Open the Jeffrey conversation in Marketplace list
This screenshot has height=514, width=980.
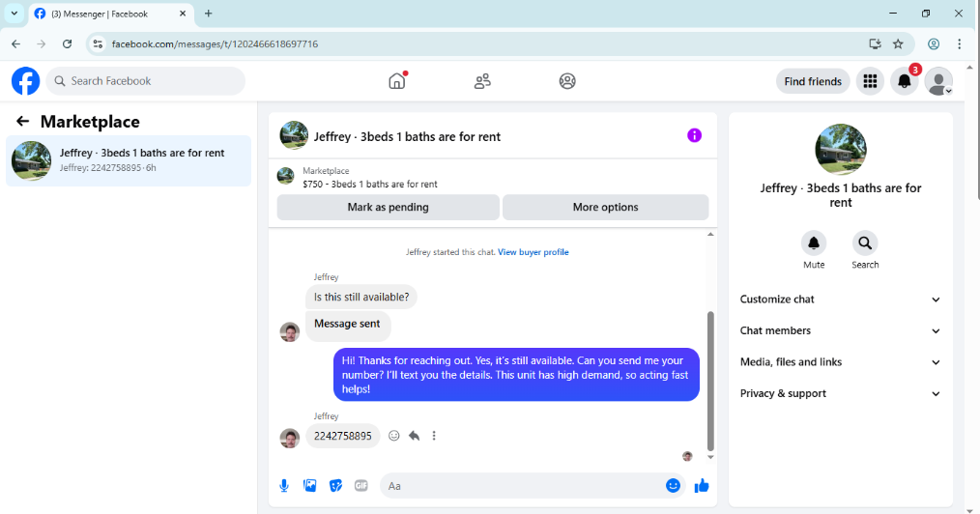click(129, 160)
